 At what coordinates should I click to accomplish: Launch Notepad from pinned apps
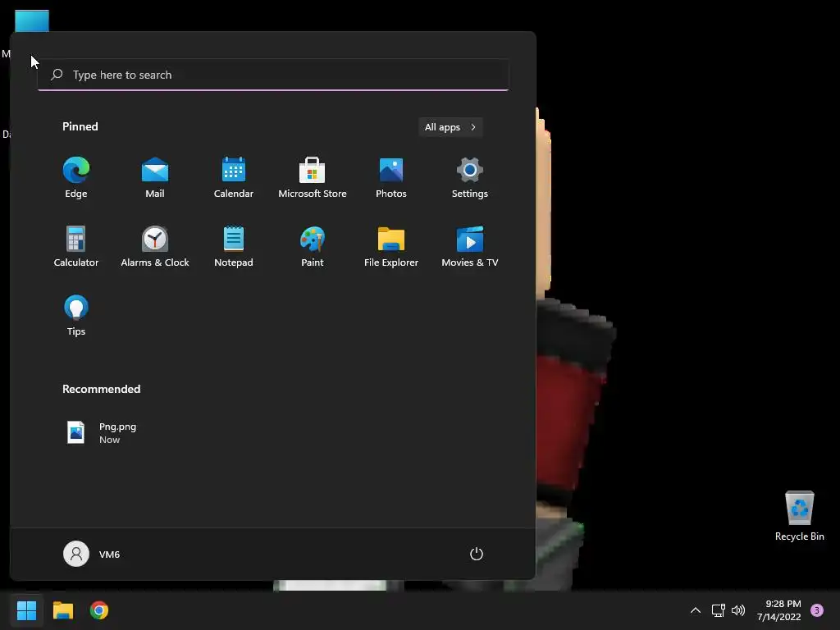click(x=234, y=246)
